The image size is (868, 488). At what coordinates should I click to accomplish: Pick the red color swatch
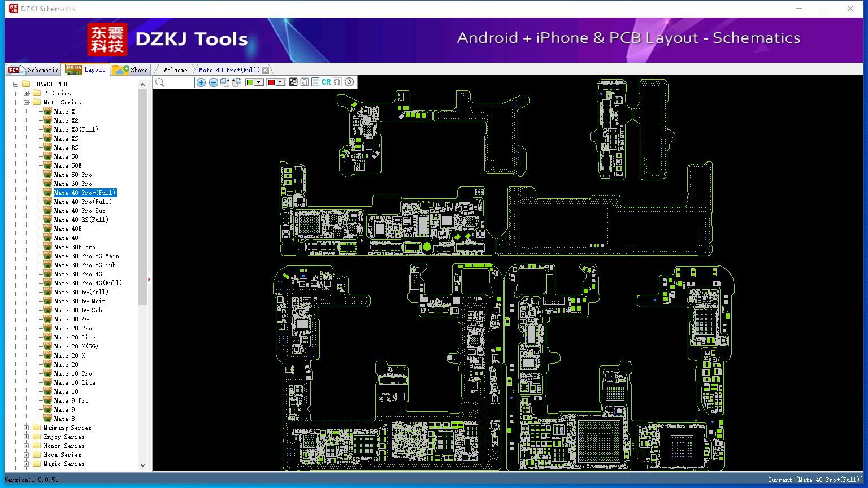(x=271, y=82)
